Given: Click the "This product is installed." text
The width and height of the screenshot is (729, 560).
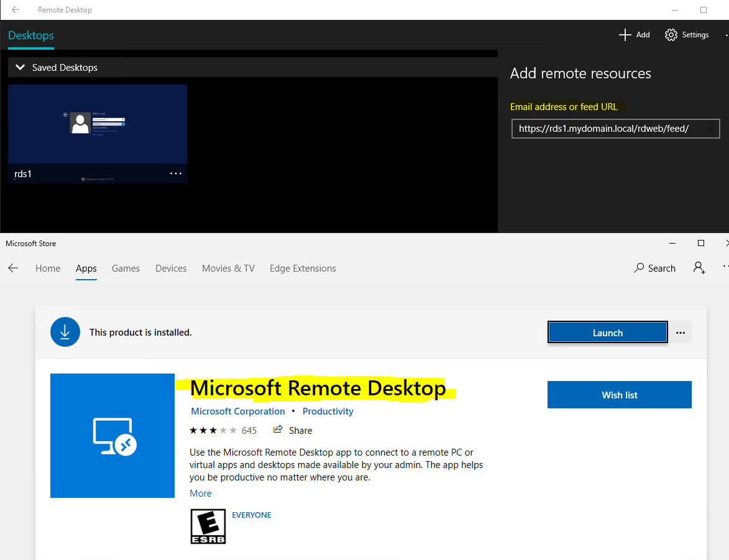Looking at the screenshot, I should (x=140, y=333).
